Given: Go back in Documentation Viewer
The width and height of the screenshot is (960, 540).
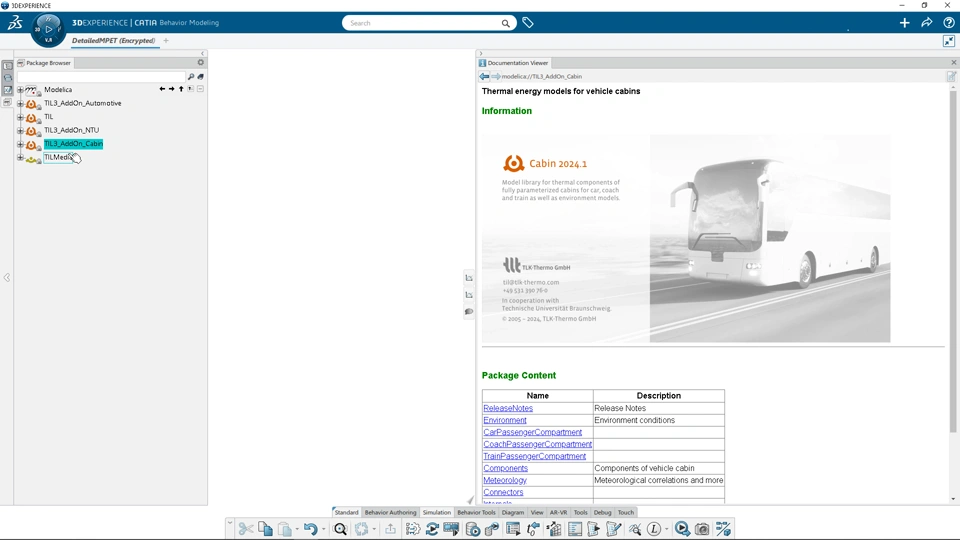Looking at the screenshot, I should pyautogui.click(x=484, y=77).
